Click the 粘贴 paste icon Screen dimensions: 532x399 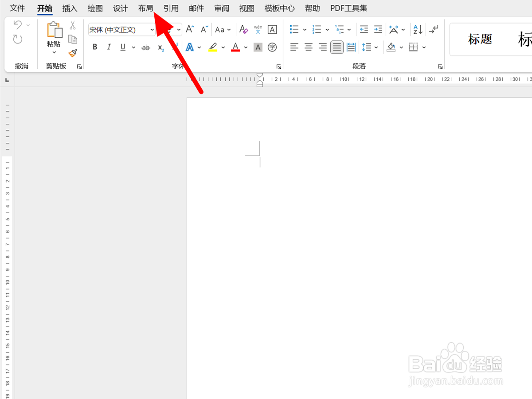point(55,30)
